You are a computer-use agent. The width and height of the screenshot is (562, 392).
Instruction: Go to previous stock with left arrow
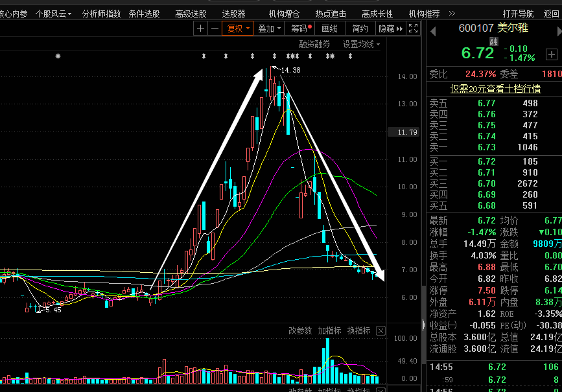pos(433,32)
